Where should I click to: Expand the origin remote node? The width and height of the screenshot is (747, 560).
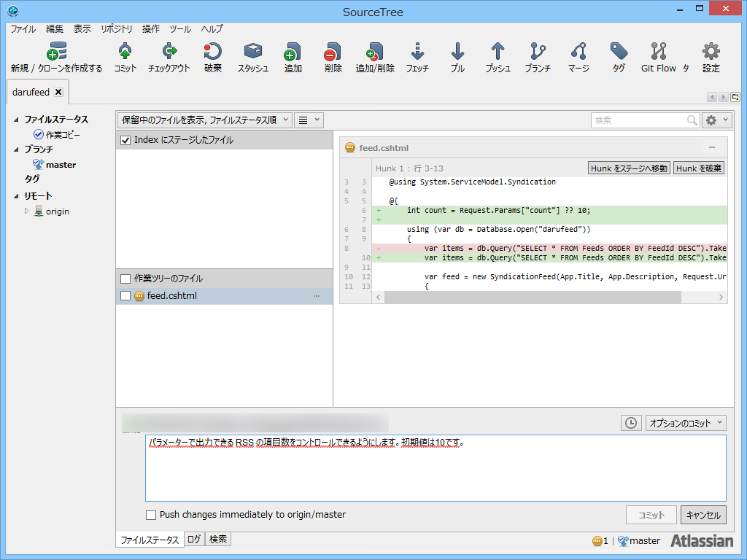pyautogui.click(x=27, y=211)
